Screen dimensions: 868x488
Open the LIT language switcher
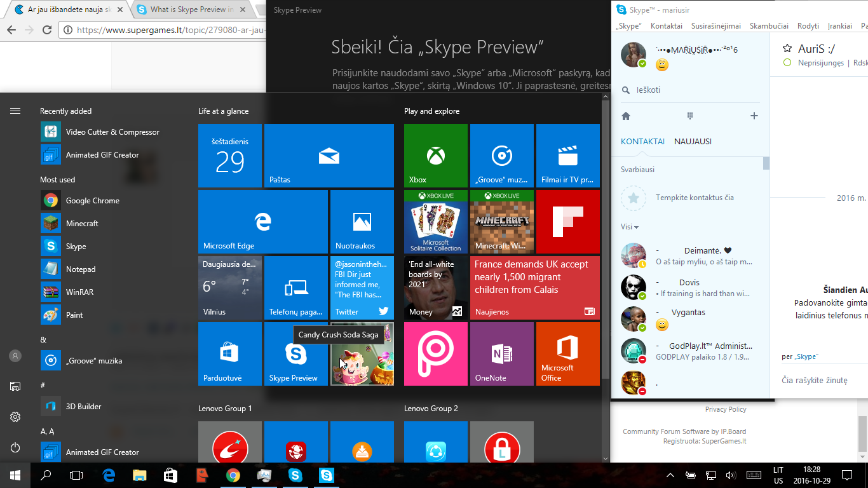click(x=778, y=475)
